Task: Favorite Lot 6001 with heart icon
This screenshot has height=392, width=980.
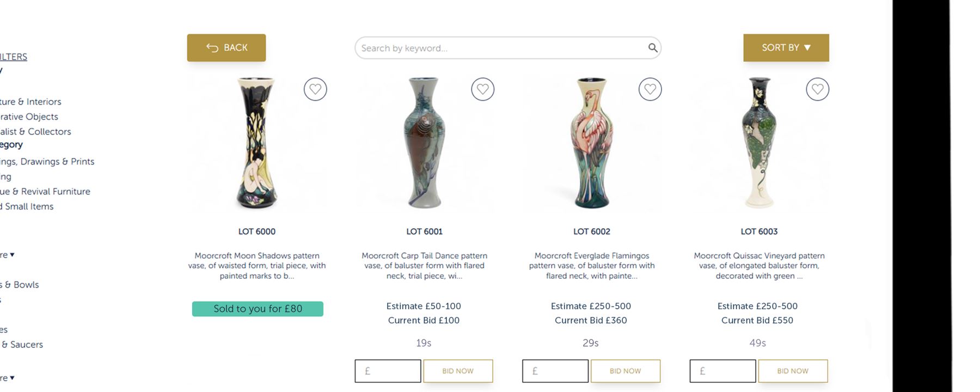Action: tap(482, 89)
